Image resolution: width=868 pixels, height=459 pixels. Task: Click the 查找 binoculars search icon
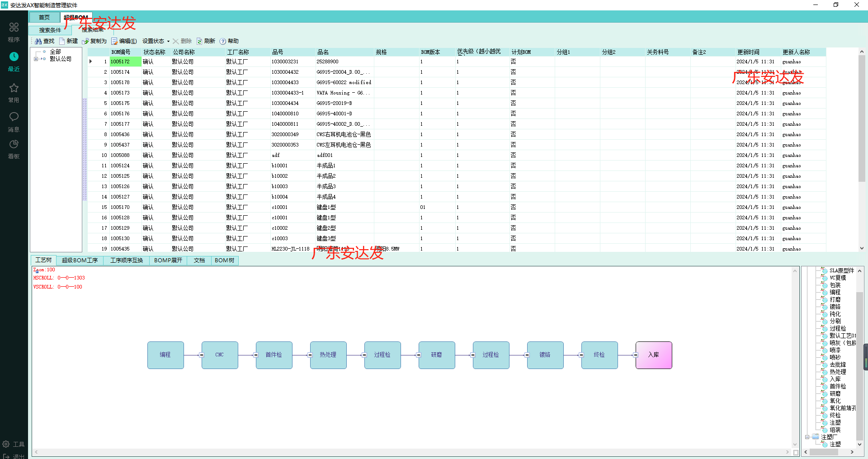click(x=38, y=41)
